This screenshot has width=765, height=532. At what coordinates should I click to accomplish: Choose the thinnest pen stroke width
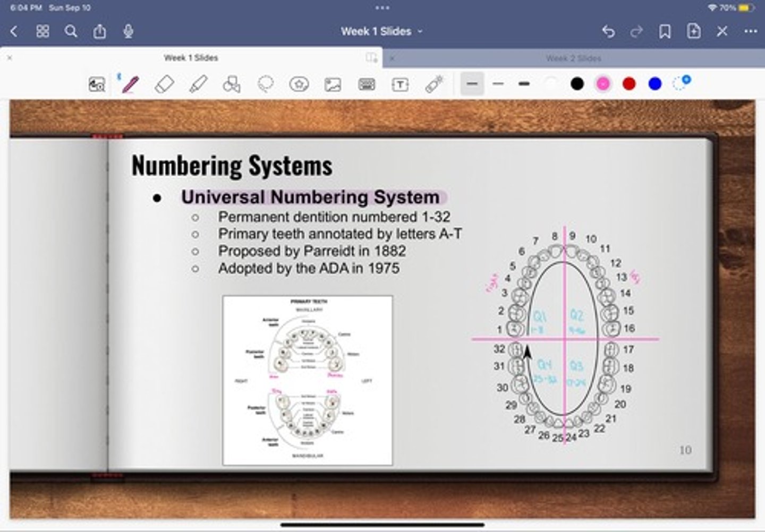pyautogui.click(x=472, y=84)
